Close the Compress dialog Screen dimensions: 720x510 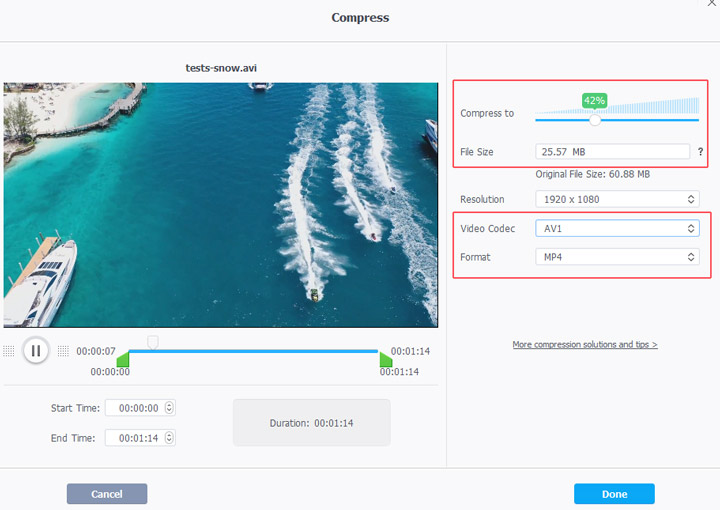[713, 3]
